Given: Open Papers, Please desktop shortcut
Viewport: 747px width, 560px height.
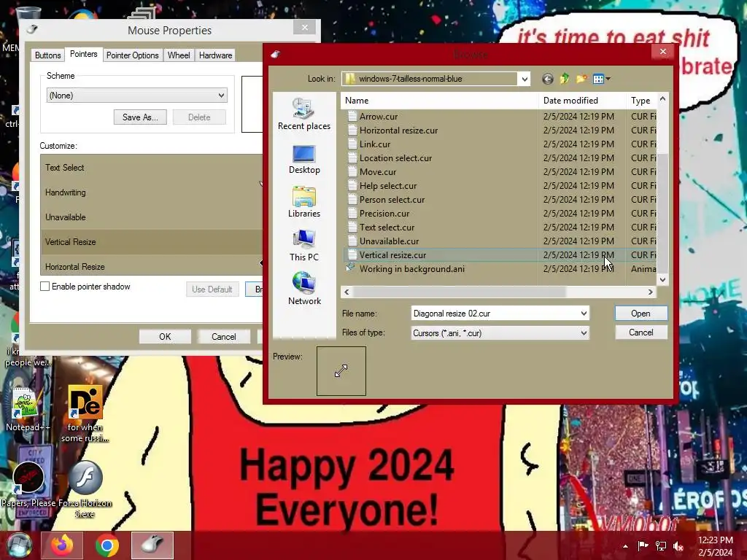Looking at the screenshot, I should coord(30,483).
